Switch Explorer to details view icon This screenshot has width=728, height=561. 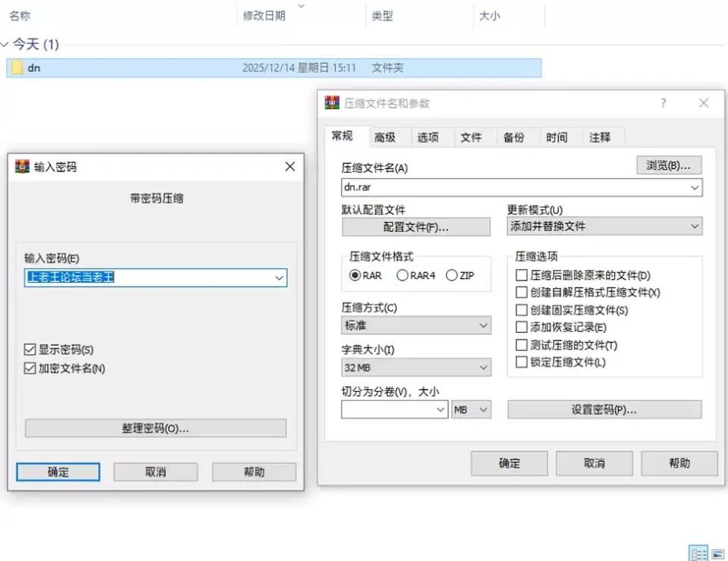point(698,553)
